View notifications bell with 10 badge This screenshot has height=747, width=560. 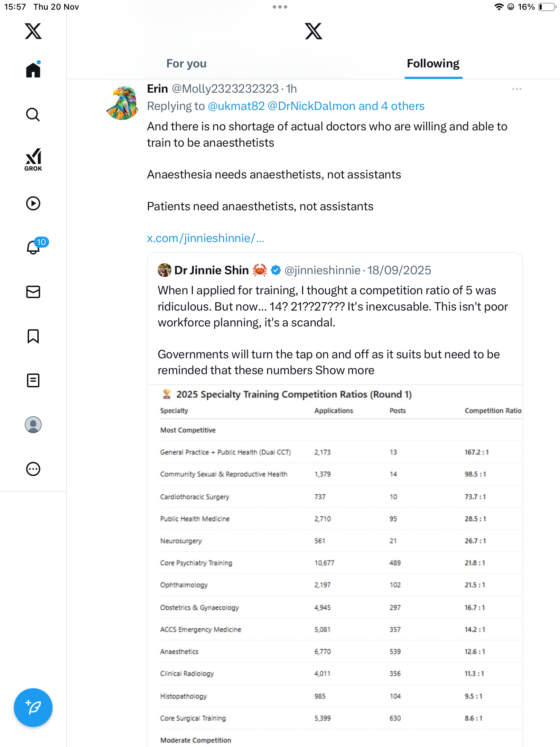tap(34, 247)
